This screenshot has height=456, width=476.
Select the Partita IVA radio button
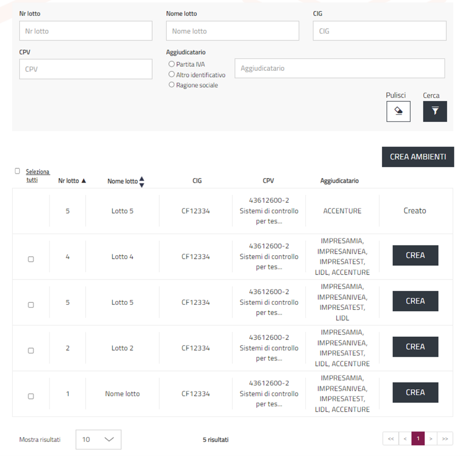click(172, 64)
